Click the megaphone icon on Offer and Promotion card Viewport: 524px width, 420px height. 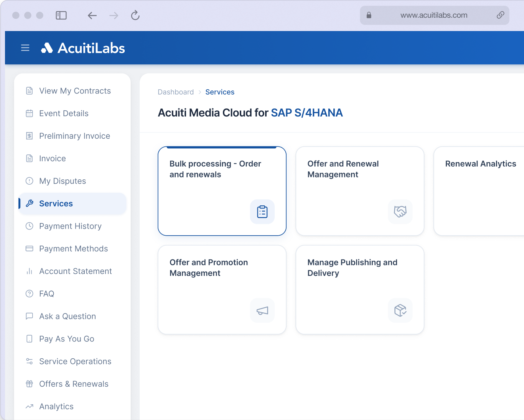[262, 310]
